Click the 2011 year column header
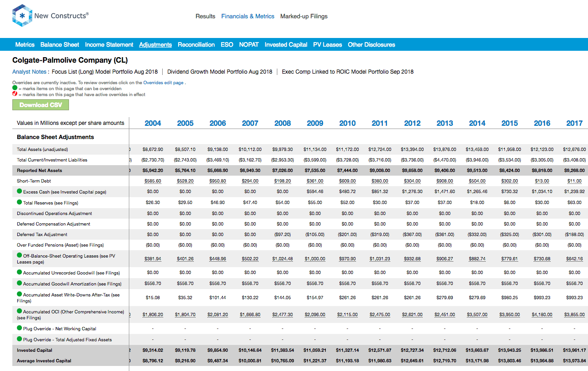 coord(380,123)
